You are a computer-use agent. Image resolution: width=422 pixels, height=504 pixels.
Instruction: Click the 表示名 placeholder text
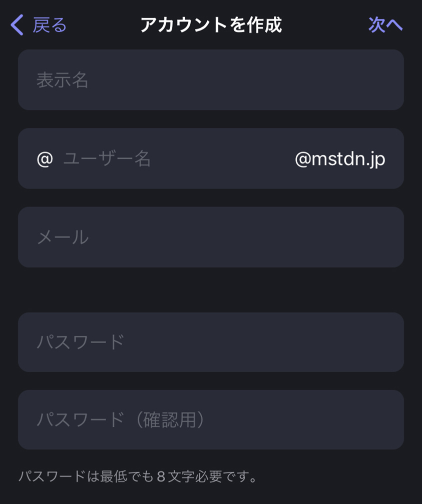pos(62,80)
